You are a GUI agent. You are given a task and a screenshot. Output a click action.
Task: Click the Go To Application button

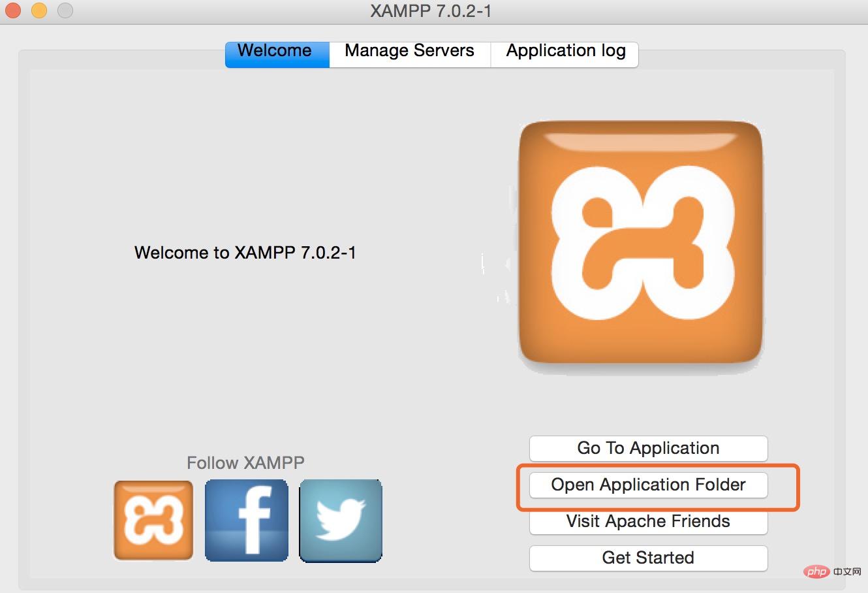click(x=648, y=448)
